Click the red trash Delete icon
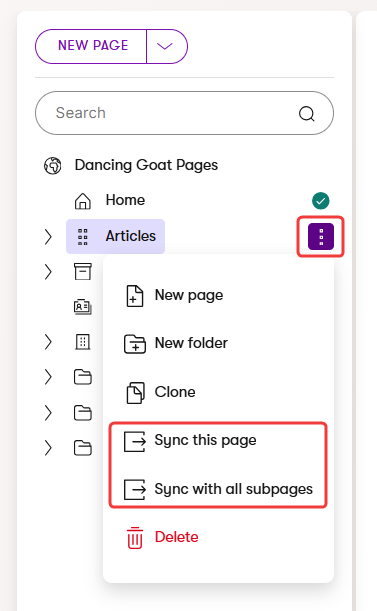This screenshot has height=611, width=377. (x=135, y=538)
